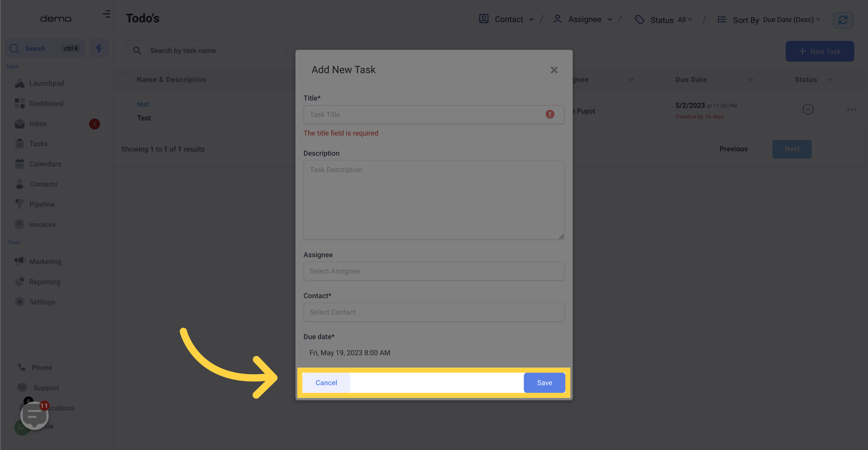Click the refresh icon button
This screenshot has height=450, width=868.
tap(843, 20)
